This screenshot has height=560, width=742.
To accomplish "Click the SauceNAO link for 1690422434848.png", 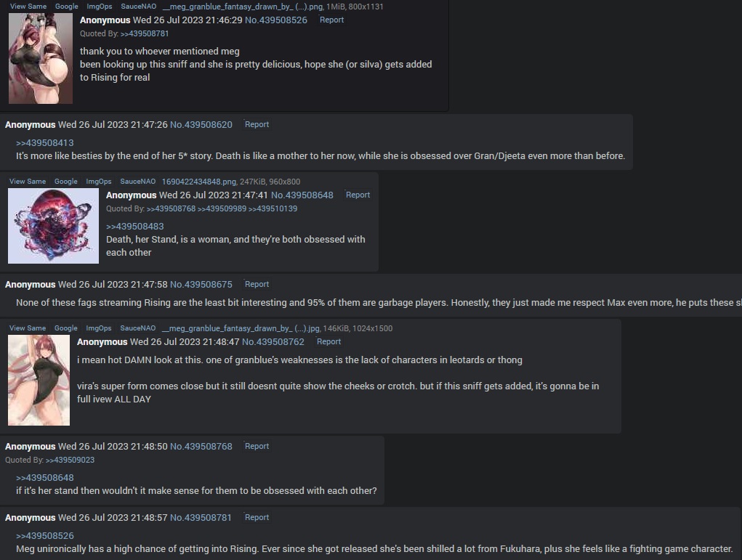I will pyautogui.click(x=137, y=182).
